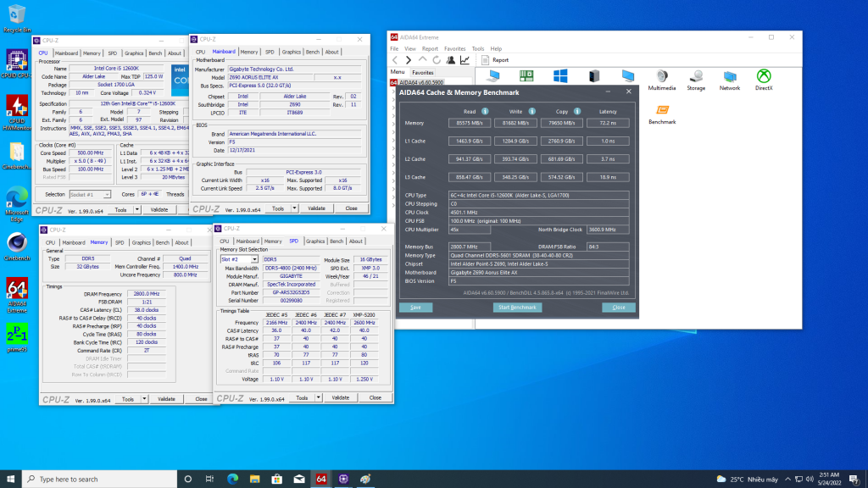Open the Storage category icon
868x488 pixels.
click(696, 80)
